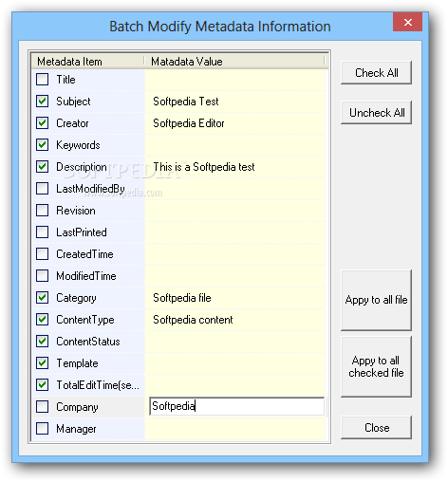Click the Description row label
The height and width of the screenshot is (482, 448).
[82, 167]
